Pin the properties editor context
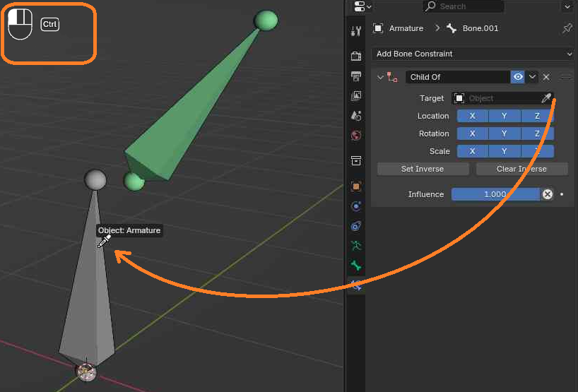 pos(567,28)
